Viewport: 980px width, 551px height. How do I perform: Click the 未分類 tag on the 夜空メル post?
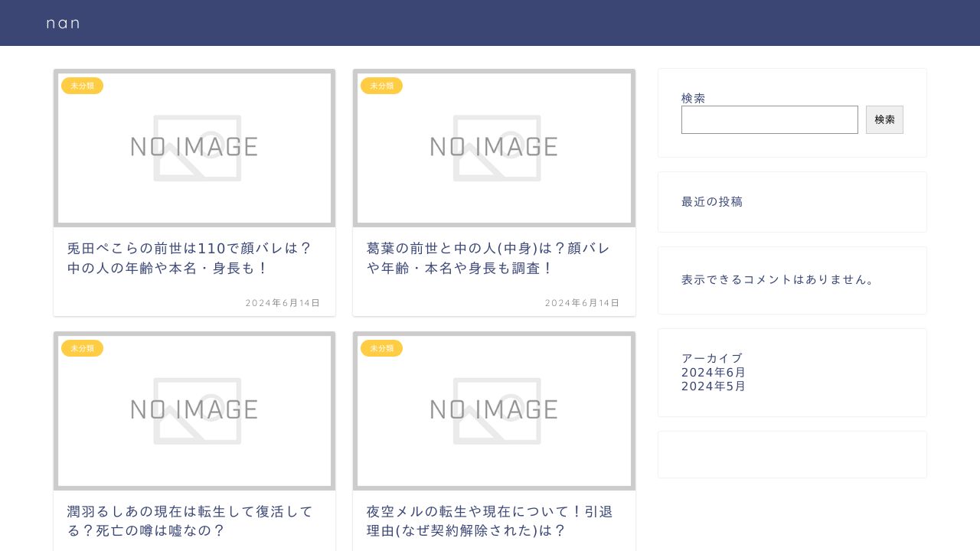click(381, 348)
